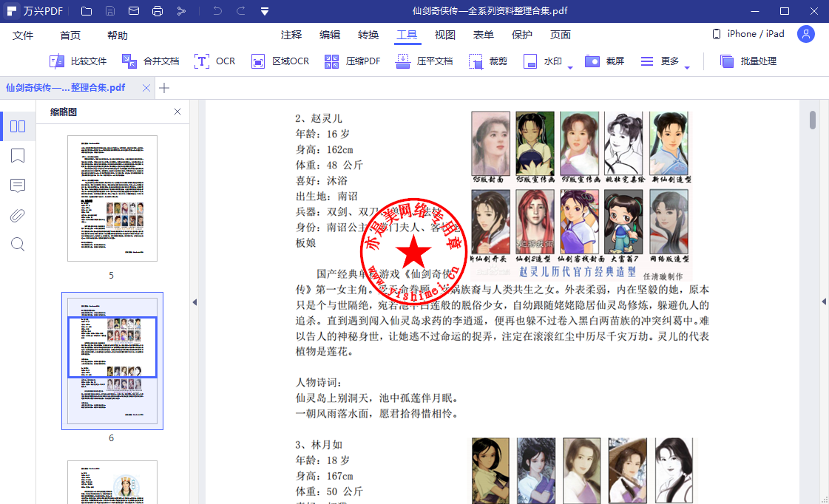Select the 仙剑奇侠传 document tab

[66, 88]
